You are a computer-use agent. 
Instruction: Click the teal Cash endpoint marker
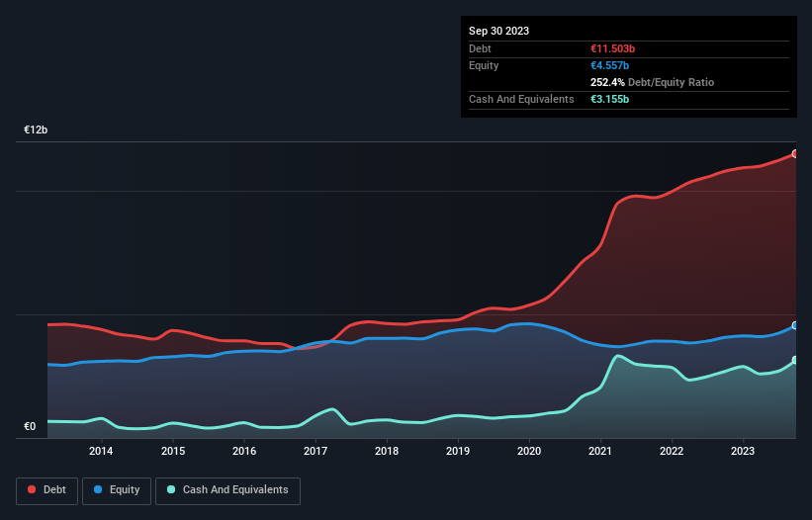click(795, 360)
